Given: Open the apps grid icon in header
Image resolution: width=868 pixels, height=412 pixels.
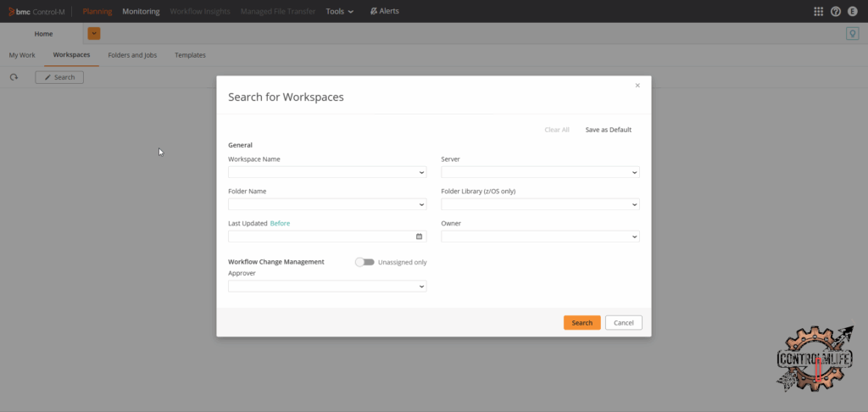Looking at the screenshot, I should click(x=818, y=11).
